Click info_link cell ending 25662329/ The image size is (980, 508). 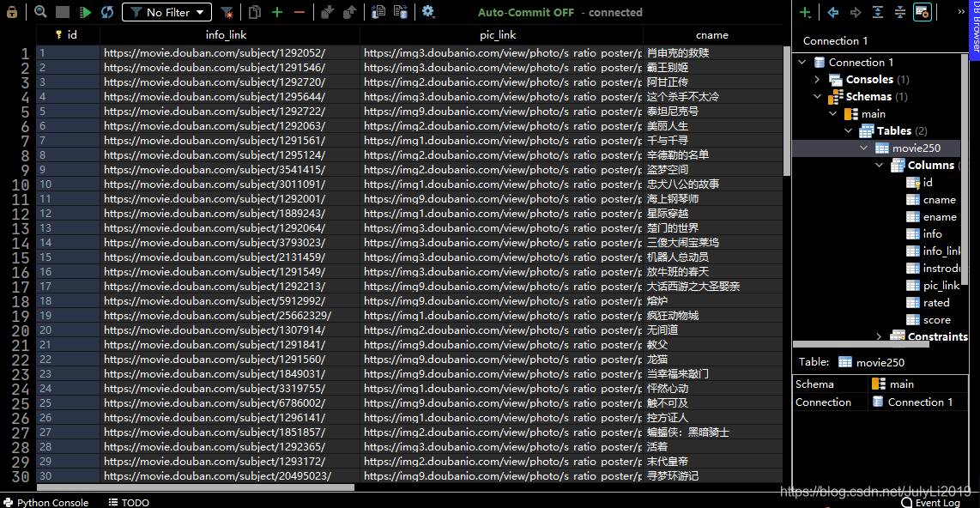click(x=229, y=316)
